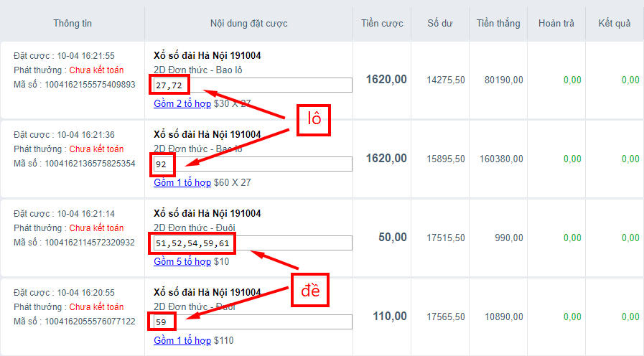The height and width of the screenshot is (356, 644).
Task: Select bet code 1004162155575409893
Action: pos(90,85)
